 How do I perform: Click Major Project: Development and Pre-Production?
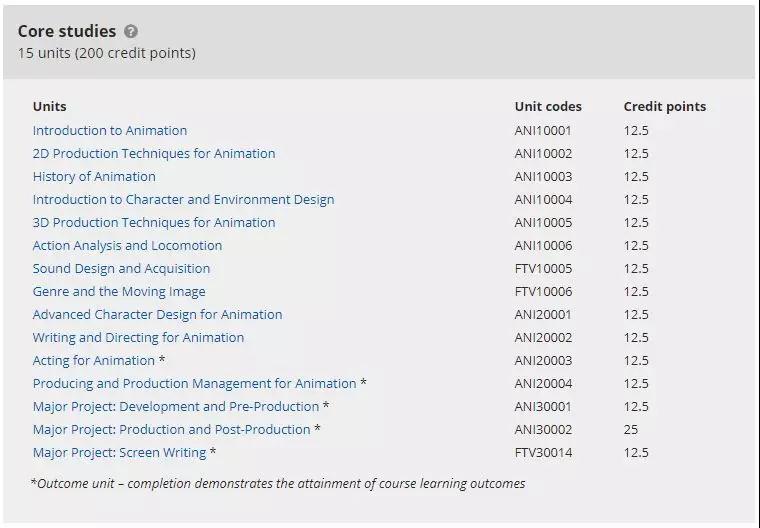tap(176, 406)
